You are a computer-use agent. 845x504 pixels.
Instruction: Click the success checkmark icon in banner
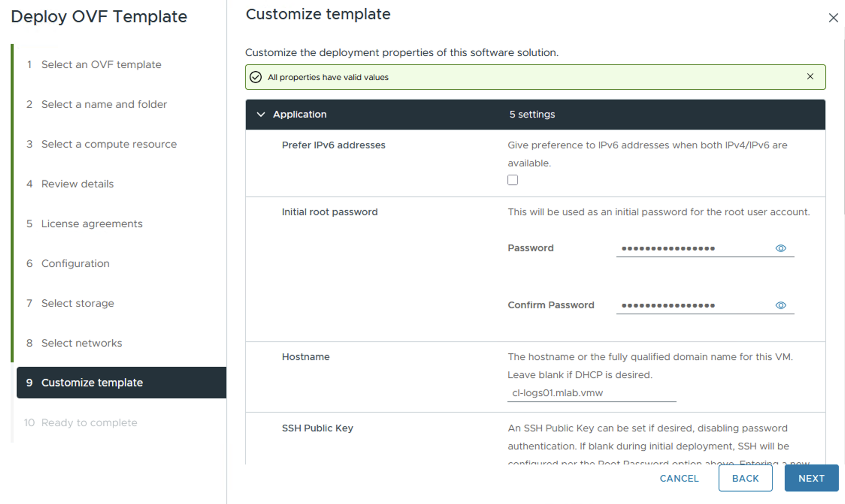click(256, 77)
